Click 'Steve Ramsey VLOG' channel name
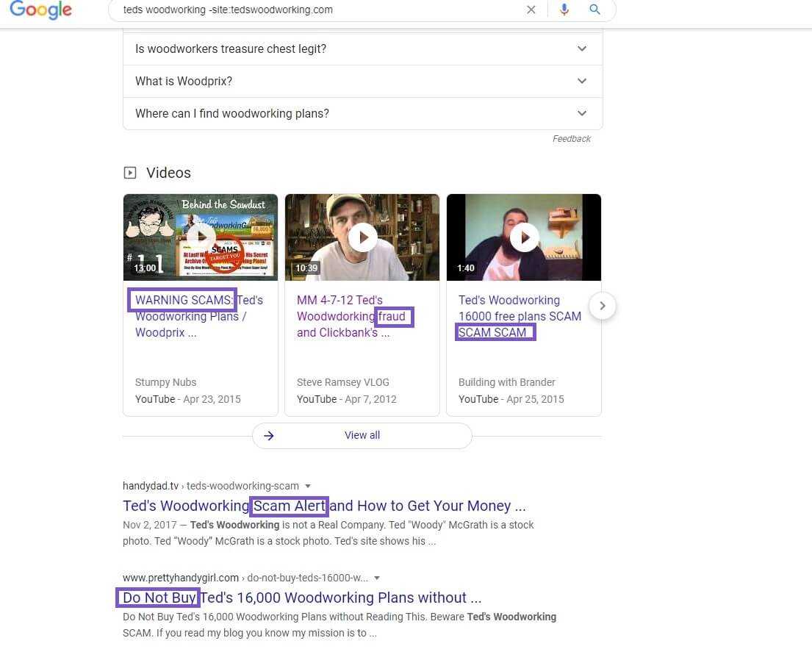 (x=343, y=382)
